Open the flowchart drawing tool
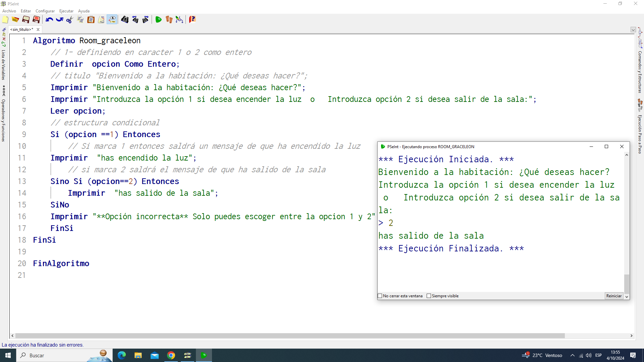Viewport: 644px width, 362px height. tap(179, 20)
